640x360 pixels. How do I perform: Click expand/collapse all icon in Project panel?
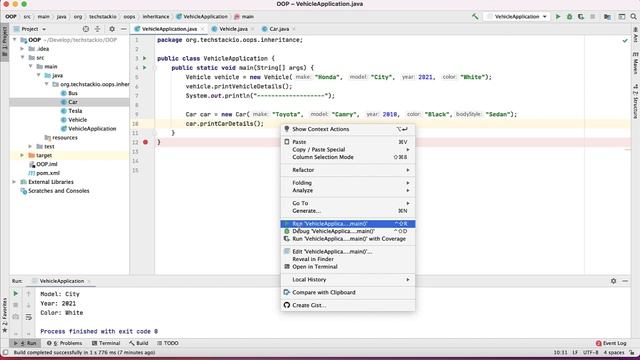(x=98, y=29)
